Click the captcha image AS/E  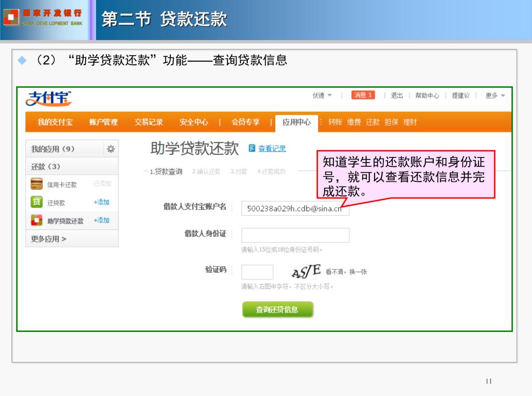pyautogui.click(x=305, y=272)
